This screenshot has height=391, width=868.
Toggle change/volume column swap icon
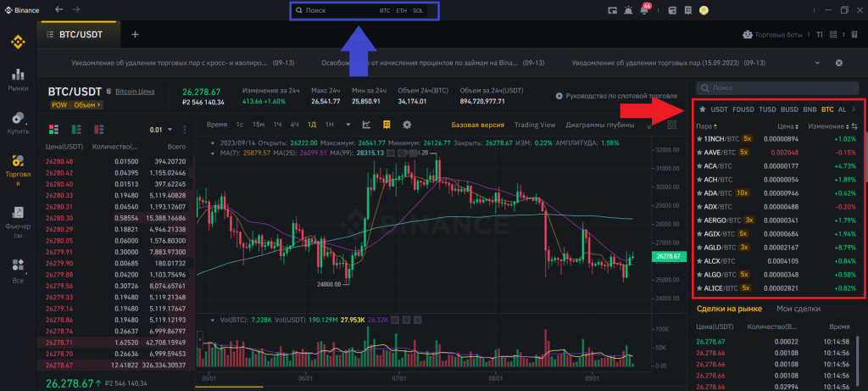click(x=854, y=126)
